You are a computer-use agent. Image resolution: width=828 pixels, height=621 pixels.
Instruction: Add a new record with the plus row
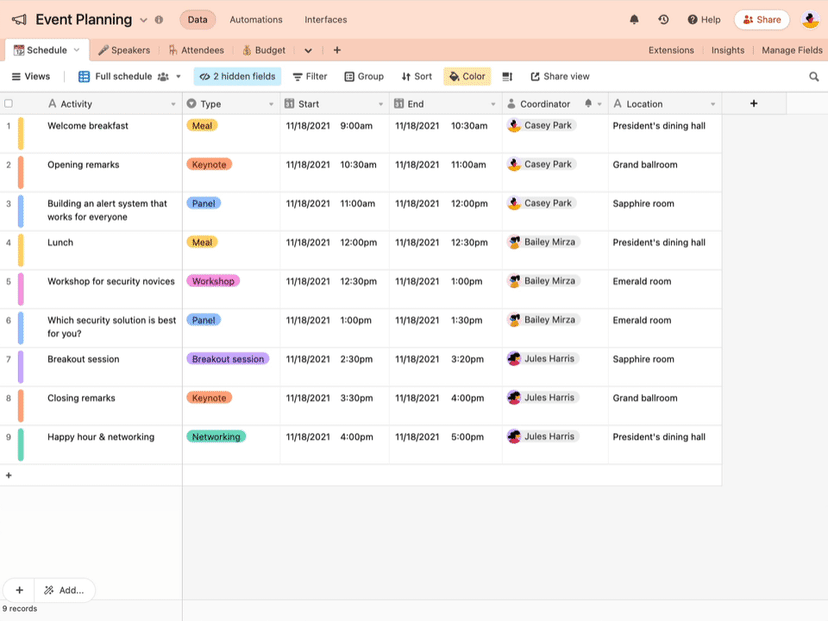coord(8,475)
